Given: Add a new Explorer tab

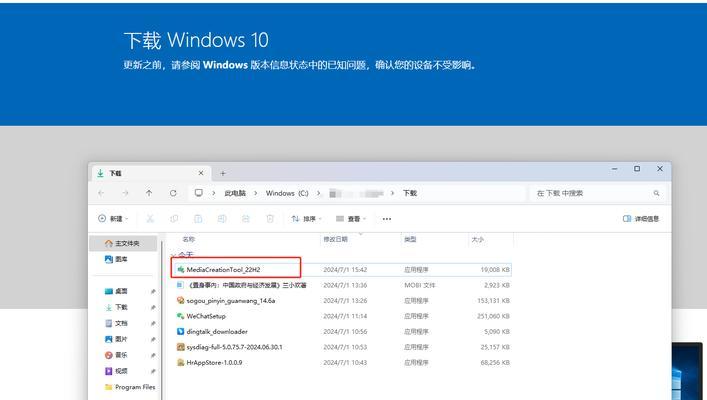Looking at the screenshot, I should click(223, 173).
